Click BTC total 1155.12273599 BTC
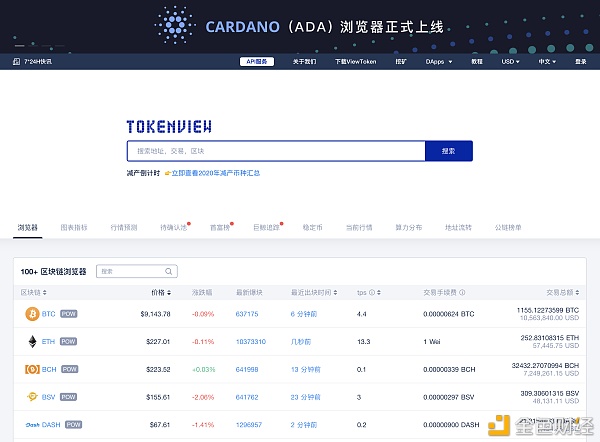 (x=548, y=310)
